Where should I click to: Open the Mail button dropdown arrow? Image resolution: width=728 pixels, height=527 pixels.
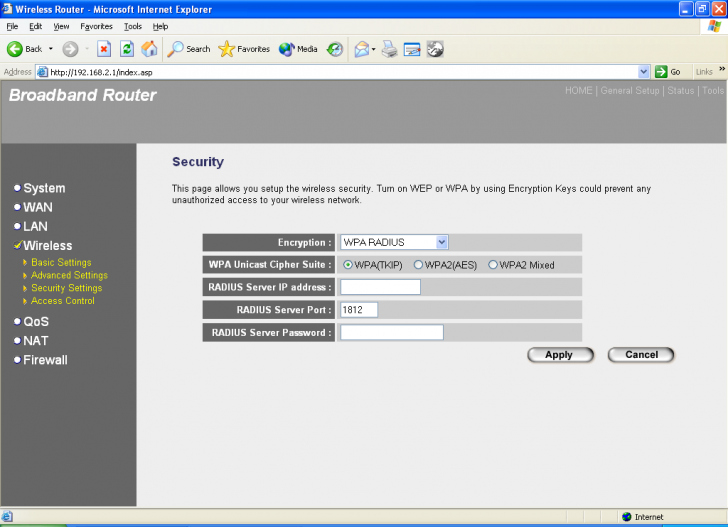point(373,48)
